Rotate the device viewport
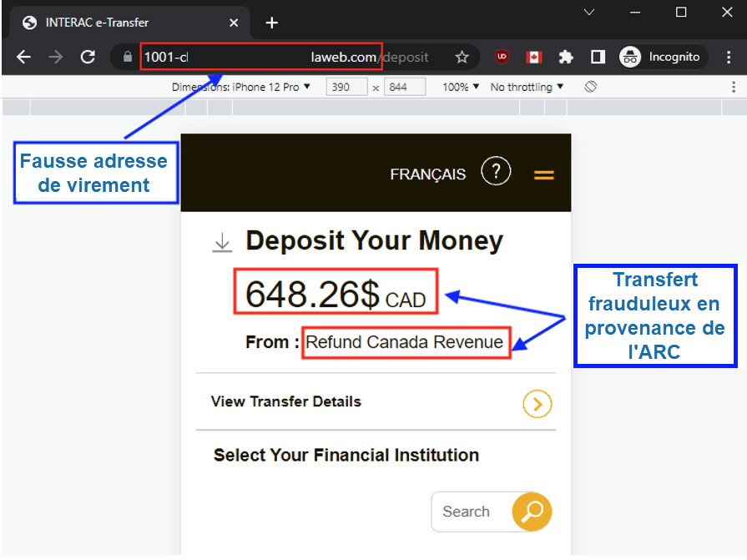The height and width of the screenshot is (560, 747). tap(590, 87)
